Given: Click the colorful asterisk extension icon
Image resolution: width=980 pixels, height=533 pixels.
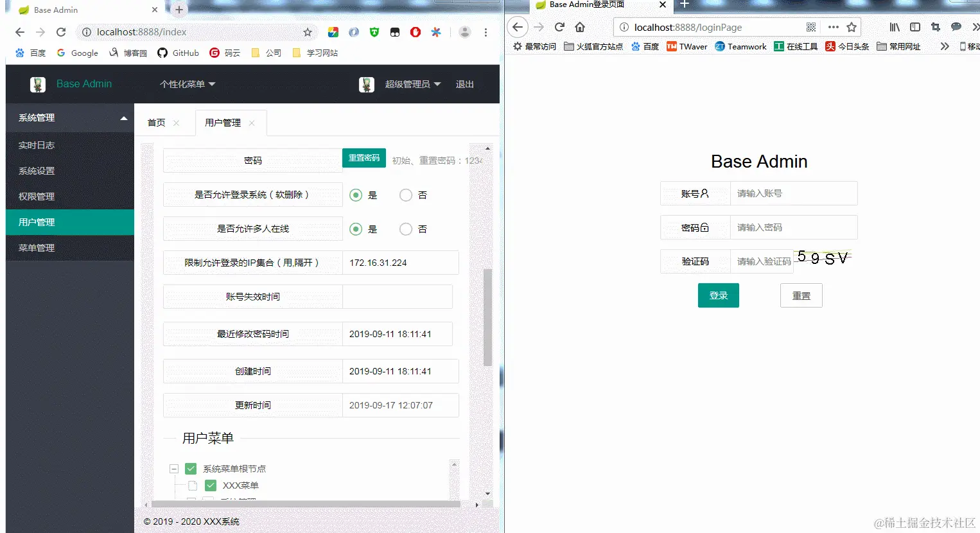Looking at the screenshot, I should pos(436,32).
